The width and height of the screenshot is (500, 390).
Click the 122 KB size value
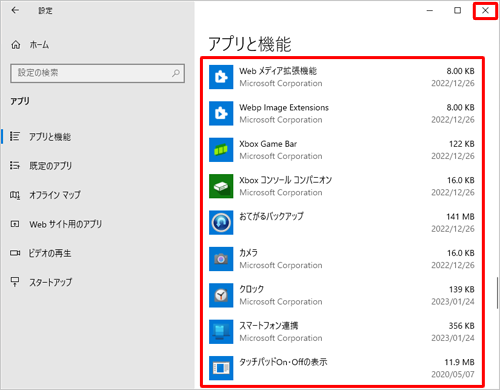click(x=461, y=144)
